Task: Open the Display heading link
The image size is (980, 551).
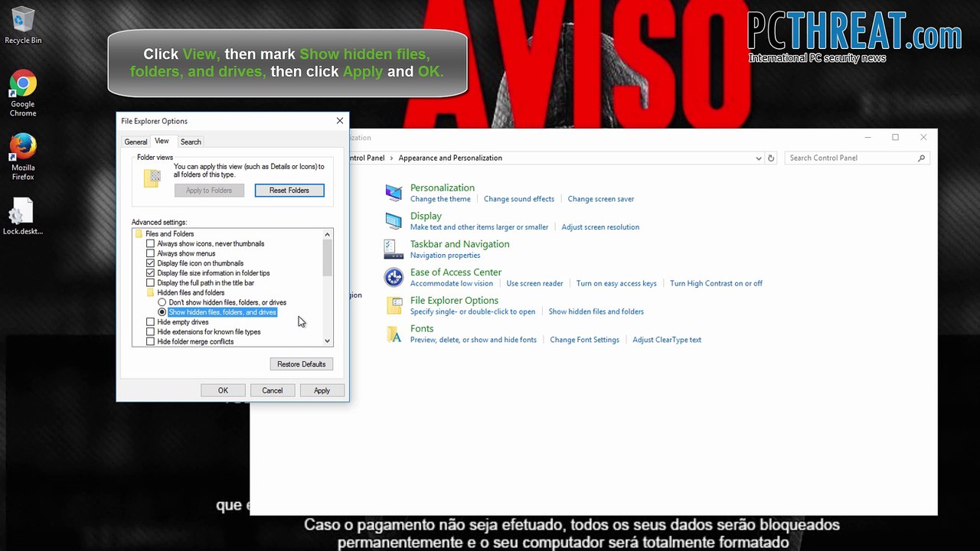Action: pos(426,216)
